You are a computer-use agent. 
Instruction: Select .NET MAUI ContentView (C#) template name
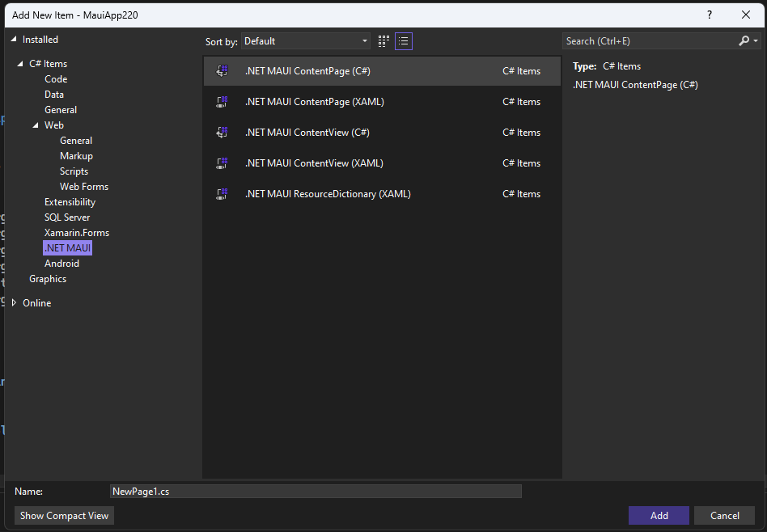pos(307,133)
